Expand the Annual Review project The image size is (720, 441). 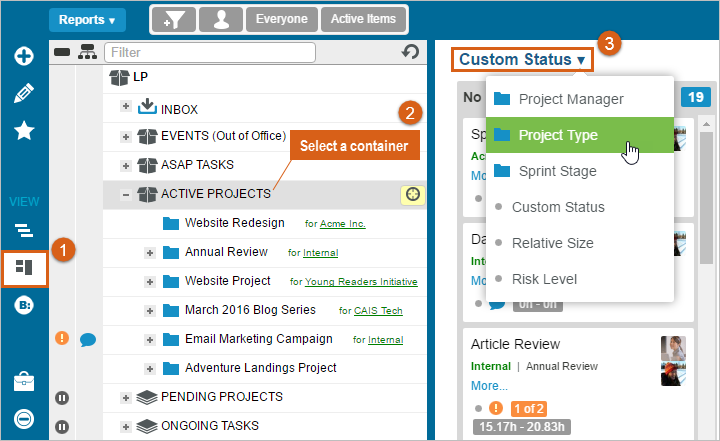[x=150, y=252]
